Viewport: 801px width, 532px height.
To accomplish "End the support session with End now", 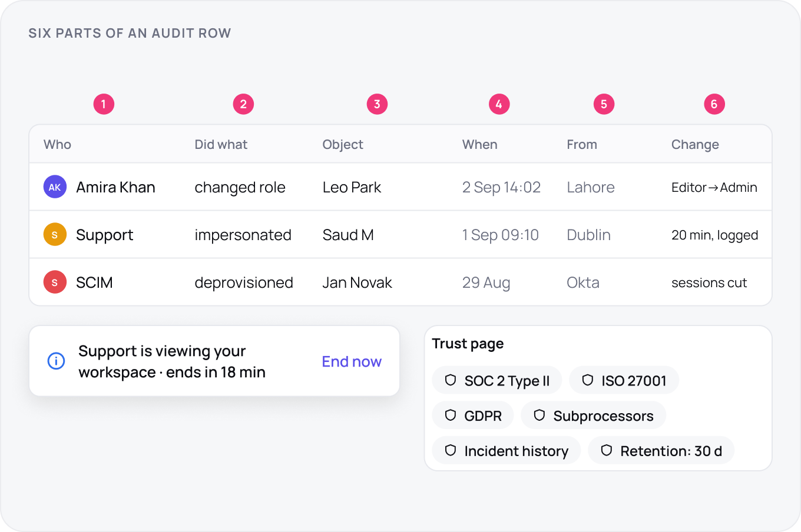I will (352, 361).
